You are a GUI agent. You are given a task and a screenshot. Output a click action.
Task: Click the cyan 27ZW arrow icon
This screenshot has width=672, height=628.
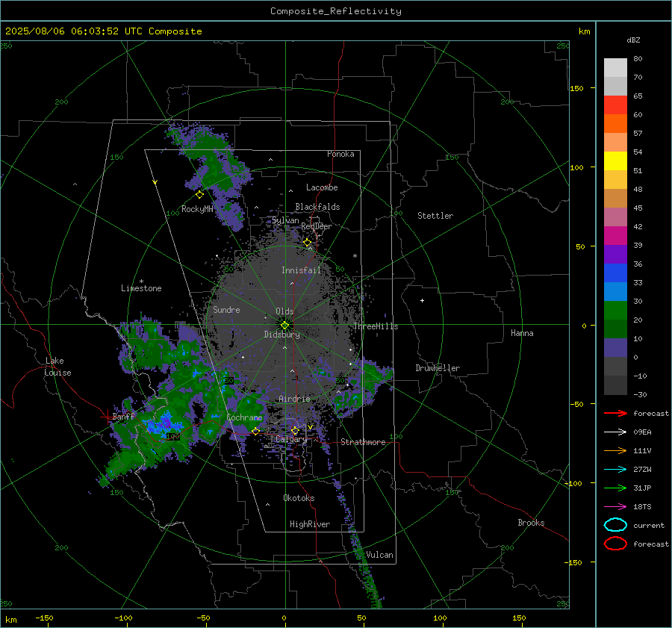click(615, 470)
